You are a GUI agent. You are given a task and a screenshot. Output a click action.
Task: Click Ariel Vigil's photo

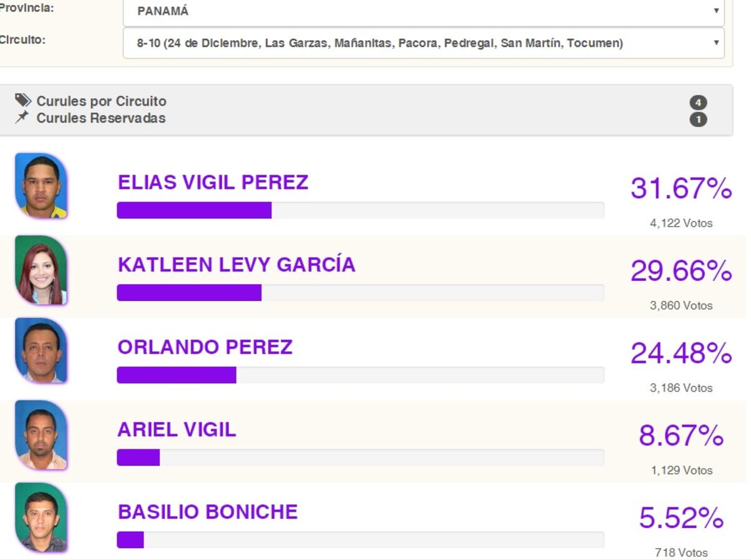point(41,435)
